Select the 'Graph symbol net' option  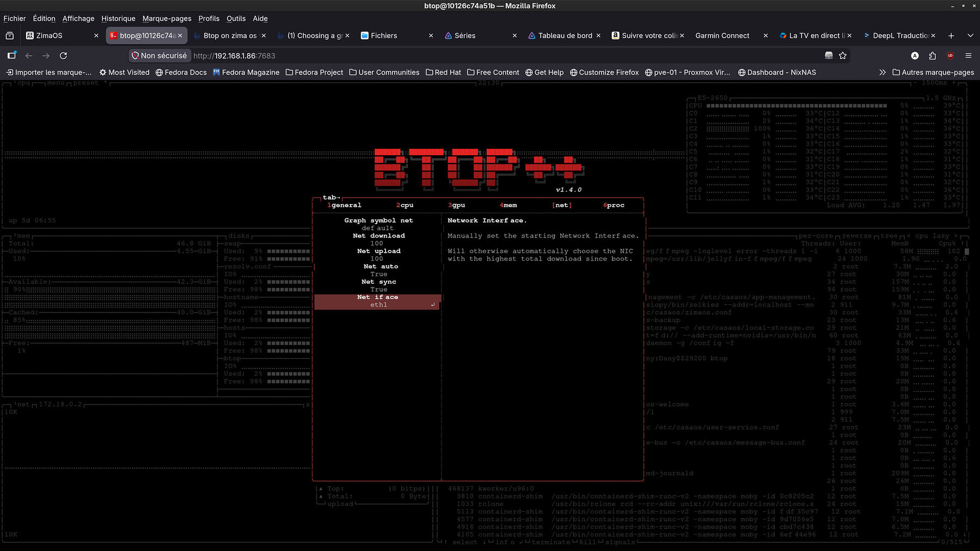click(378, 224)
